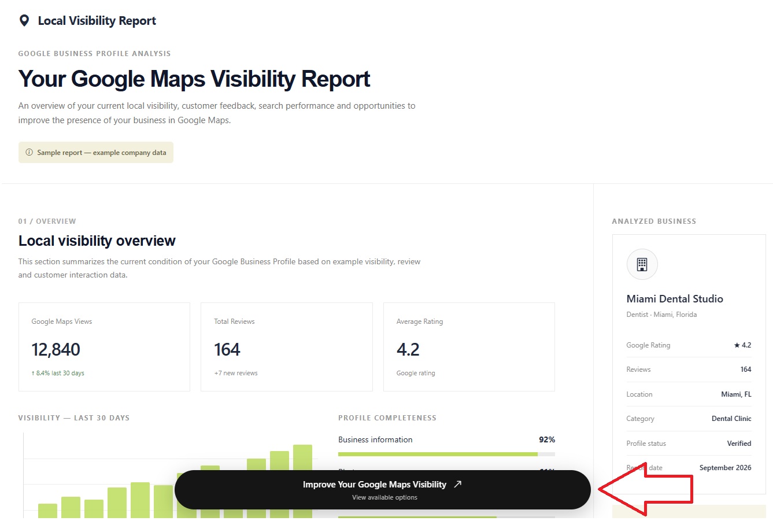Click "Sample report — example company data" badge text
773x532 pixels.
pyautogui.click(x=102, y=153)
